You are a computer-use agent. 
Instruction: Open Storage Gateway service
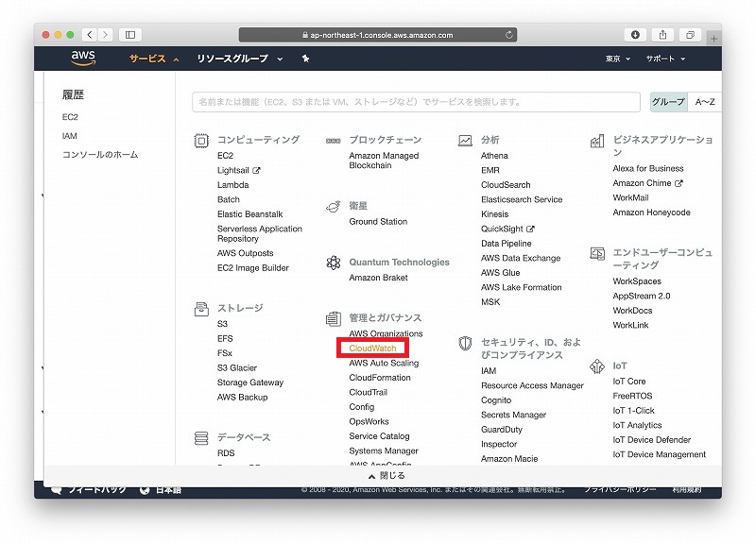(250, 382)
